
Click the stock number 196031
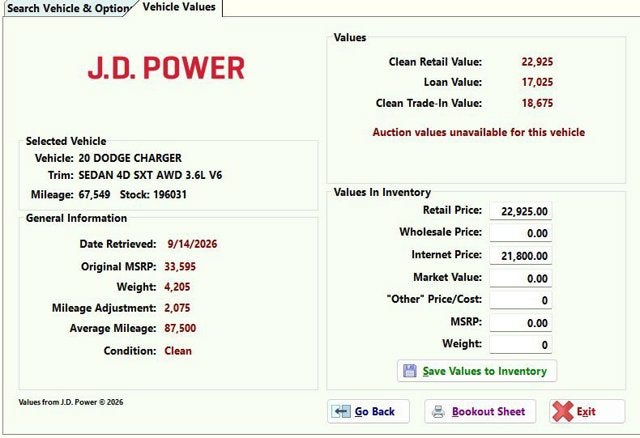click(170, 194)
